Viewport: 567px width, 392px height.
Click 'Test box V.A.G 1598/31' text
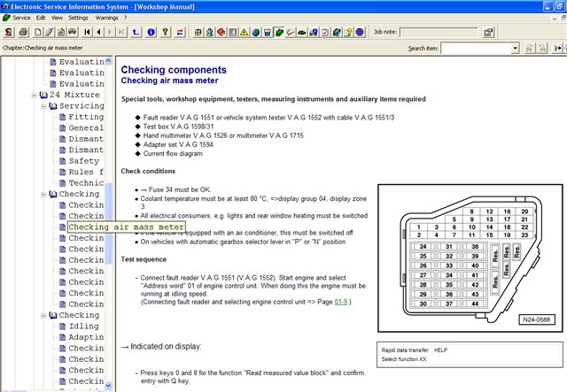178,127
